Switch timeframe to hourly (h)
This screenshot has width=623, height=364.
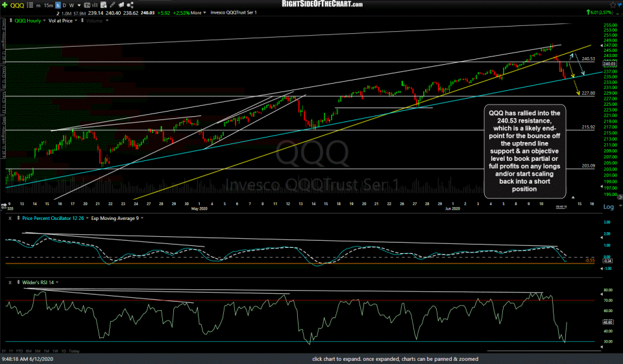click(x=58, y=5)
